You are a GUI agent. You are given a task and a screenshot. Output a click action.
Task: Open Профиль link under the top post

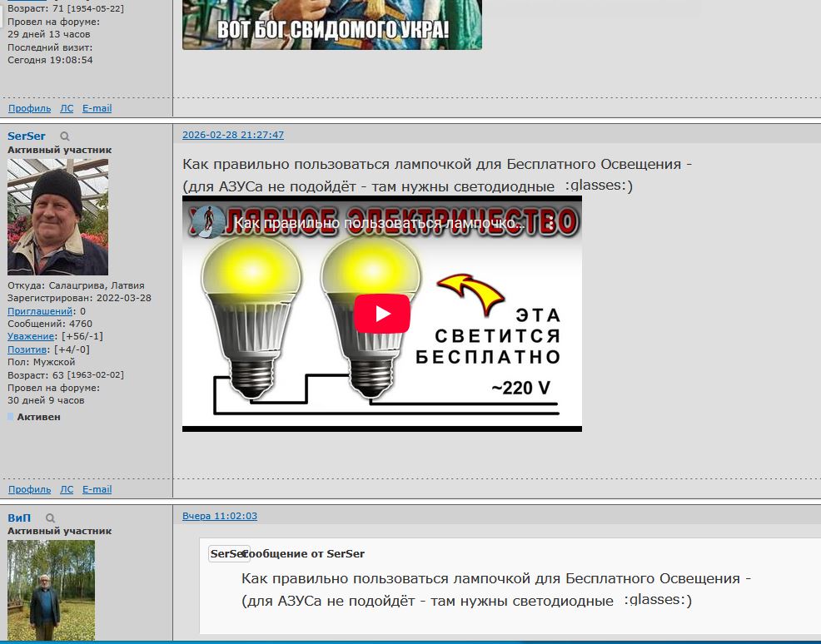click(29, 108)
